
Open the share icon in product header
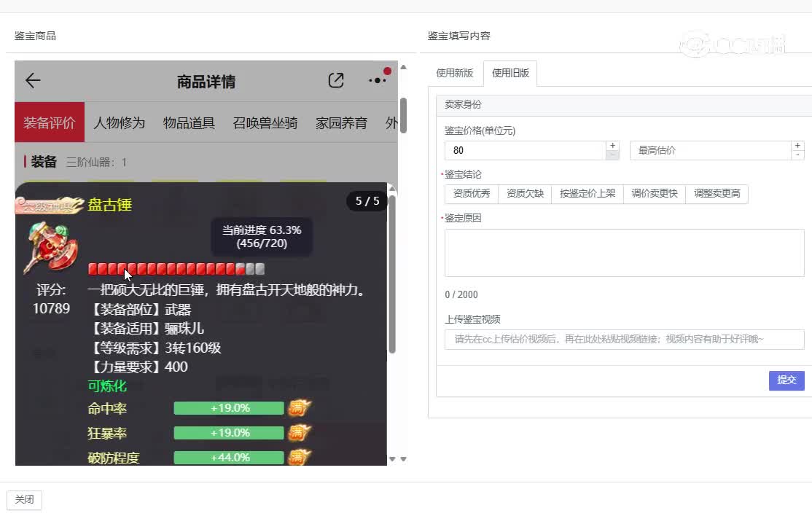pos(336,80)
